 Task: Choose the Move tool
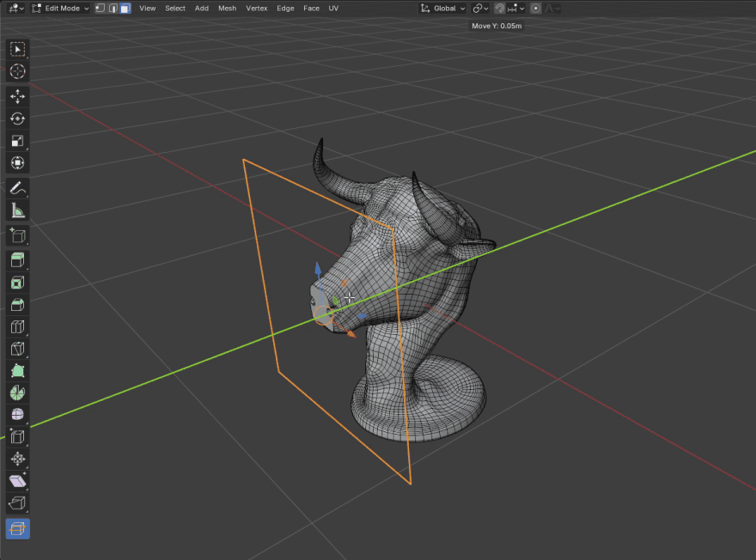coord(17,96)
